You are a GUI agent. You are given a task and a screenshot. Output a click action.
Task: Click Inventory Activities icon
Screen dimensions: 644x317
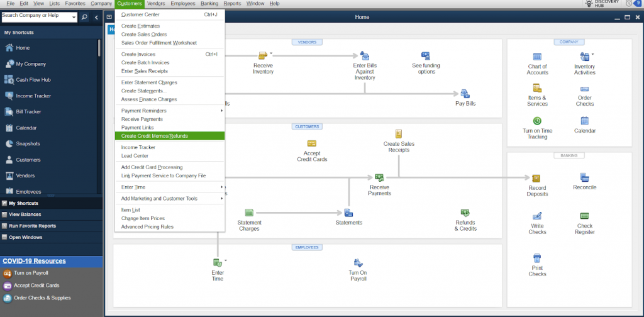[x=584, y=57]
